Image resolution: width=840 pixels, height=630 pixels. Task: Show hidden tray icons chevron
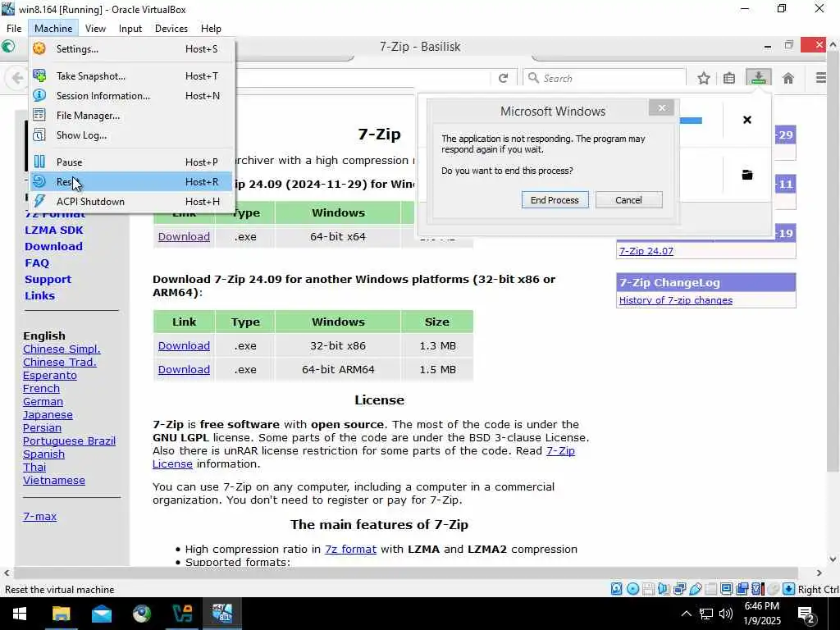(x=686, y=614)
